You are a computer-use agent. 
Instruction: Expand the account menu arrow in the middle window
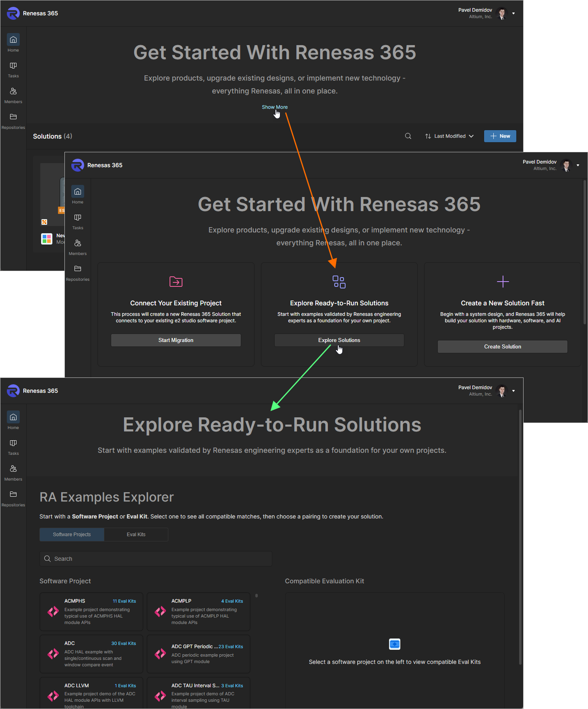[578, 165]
